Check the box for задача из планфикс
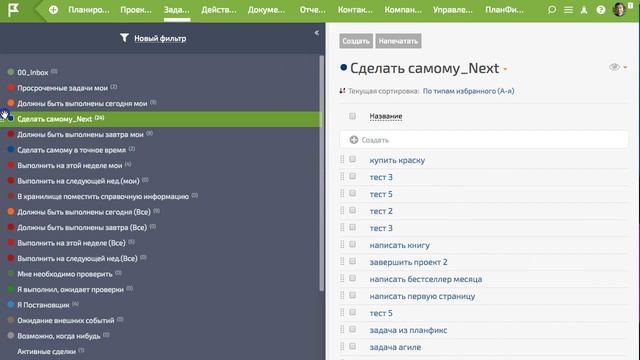Image resolution: width=640 pixels, height=360 pixels. (352, 329)
